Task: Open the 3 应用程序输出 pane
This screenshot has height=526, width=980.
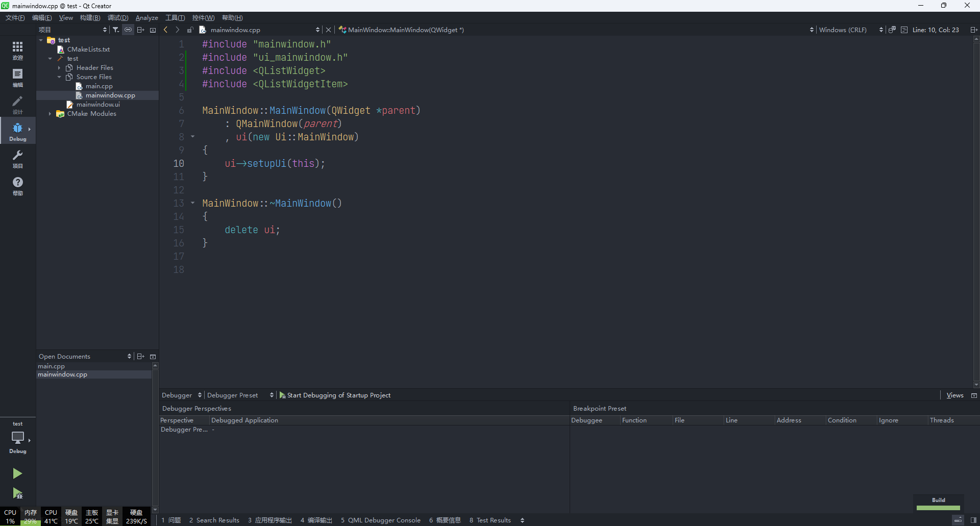Action: point(270,520)
